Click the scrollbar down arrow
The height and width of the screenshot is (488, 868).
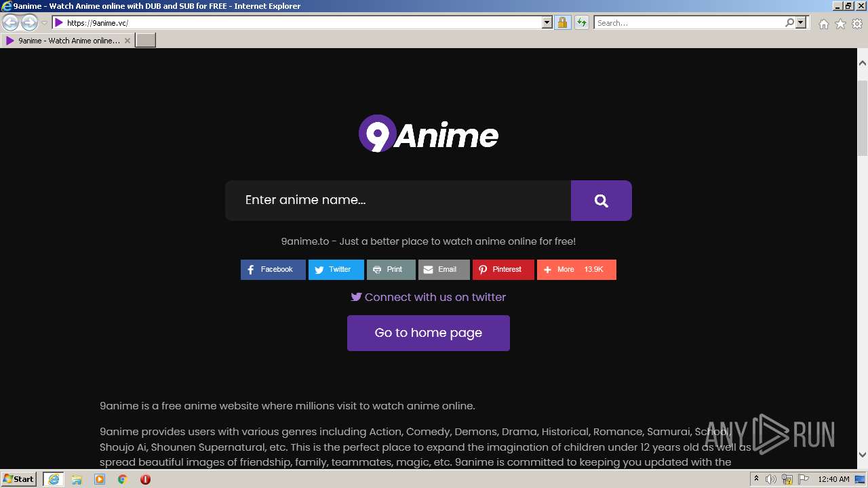pos(863,455)
